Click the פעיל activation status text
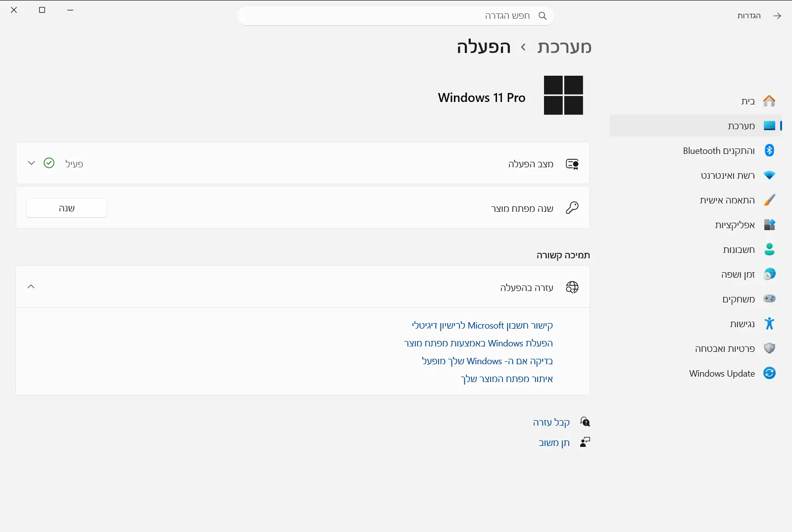The image size is (792, 532). click(74, 164)
